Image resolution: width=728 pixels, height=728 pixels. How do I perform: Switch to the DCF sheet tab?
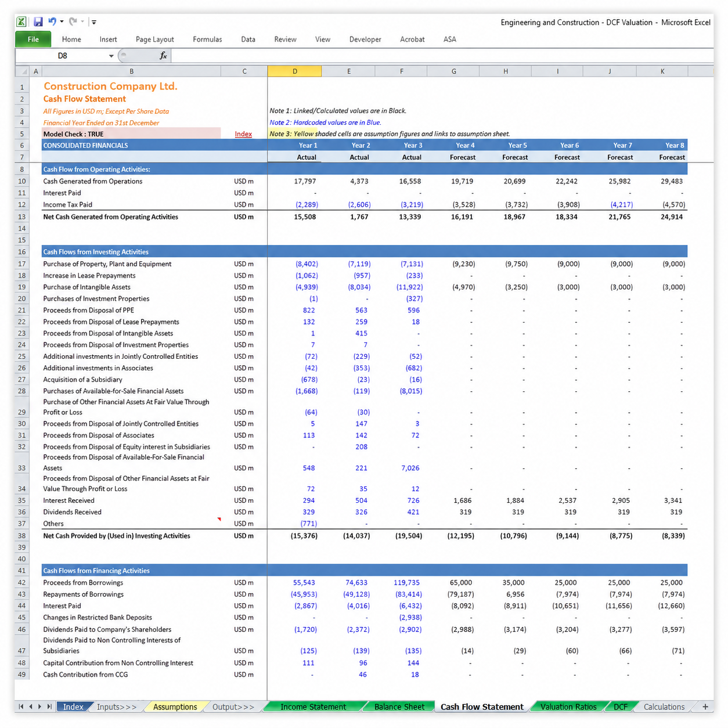point(621,707)
